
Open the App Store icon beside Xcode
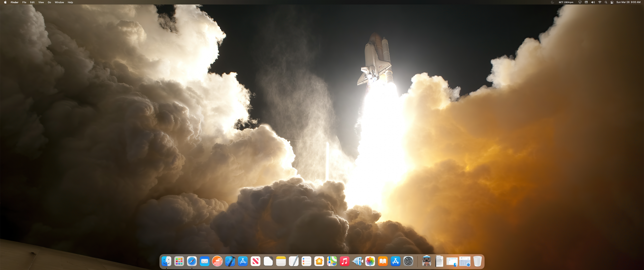click(243, 261)
